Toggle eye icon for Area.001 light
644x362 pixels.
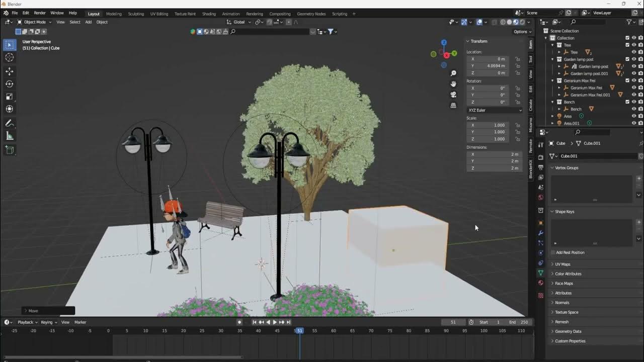pyautogui.click(x=633, y=123)
